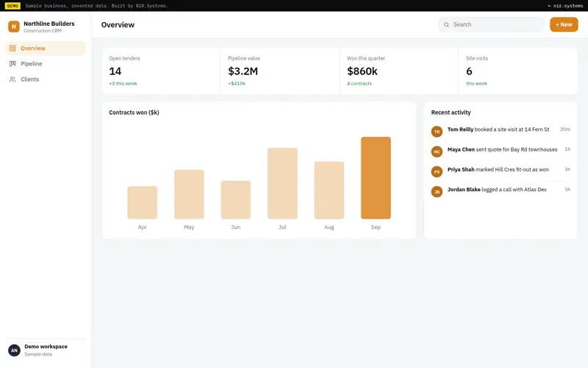The height and width of the screenshot is (368, 588).
Task: Click the JB avatar for Jordan Blake
Action: click(437, 191)
